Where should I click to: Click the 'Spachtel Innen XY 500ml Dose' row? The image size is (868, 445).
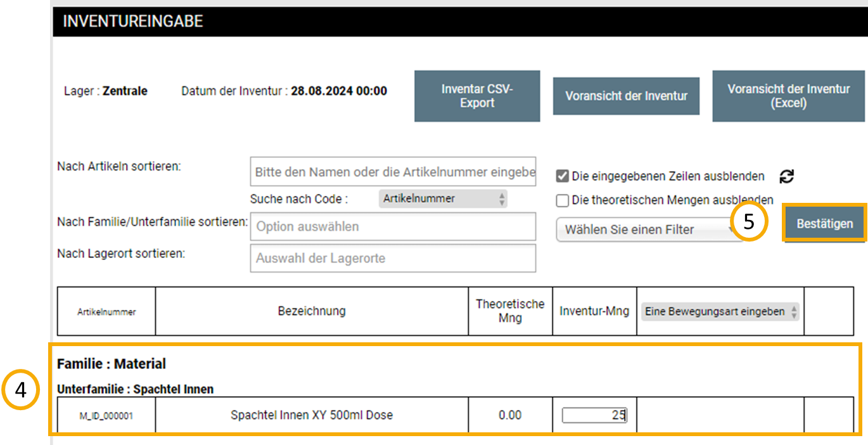[x=311, y=415]
